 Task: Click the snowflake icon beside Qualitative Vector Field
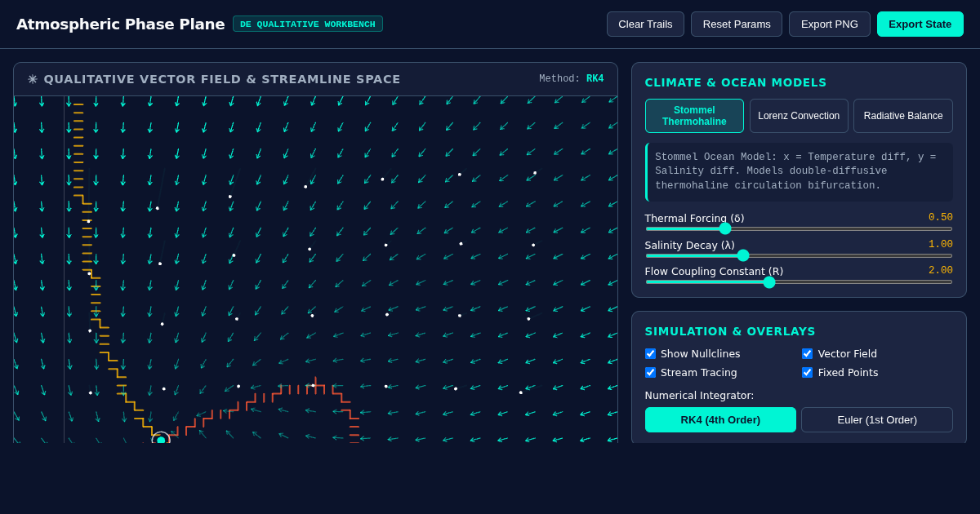pyautogui.click(x=33, y=79)
